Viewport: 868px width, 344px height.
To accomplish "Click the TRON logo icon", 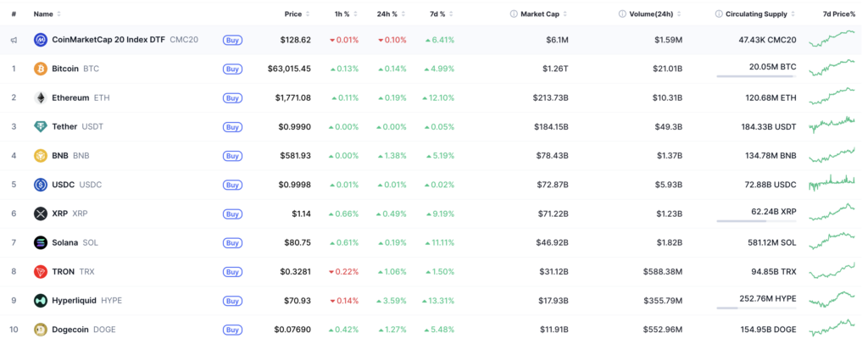I will click(x=41, y=271).
